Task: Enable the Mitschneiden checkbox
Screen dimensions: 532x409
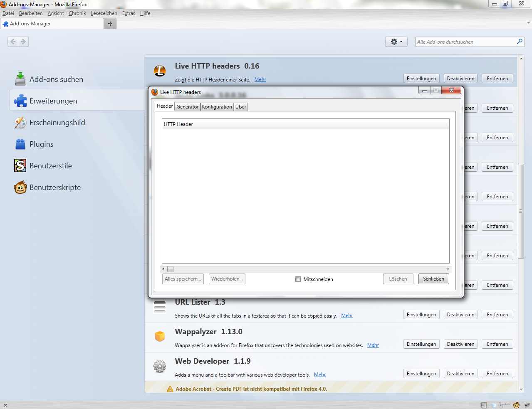Action: point(298,279)
